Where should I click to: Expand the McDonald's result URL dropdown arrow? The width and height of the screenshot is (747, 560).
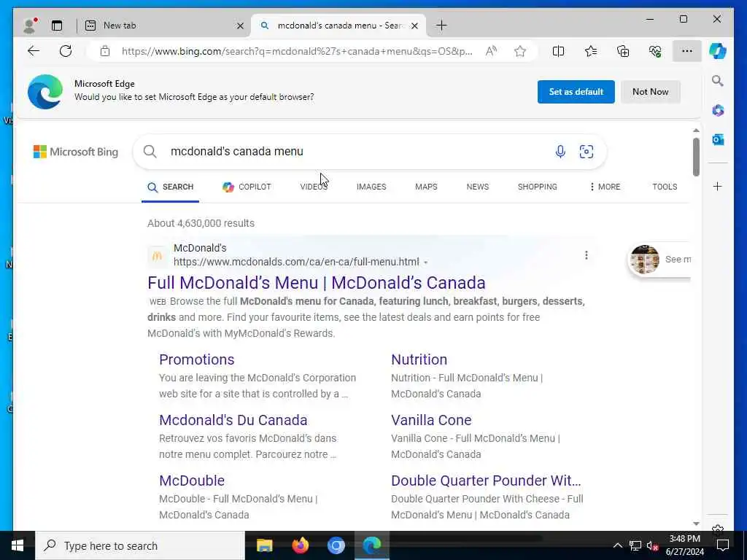point(425,262)
